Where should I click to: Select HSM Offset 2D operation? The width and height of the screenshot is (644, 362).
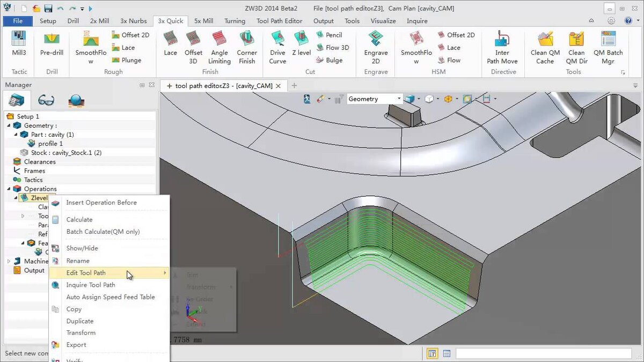click(x=456, y=35)
